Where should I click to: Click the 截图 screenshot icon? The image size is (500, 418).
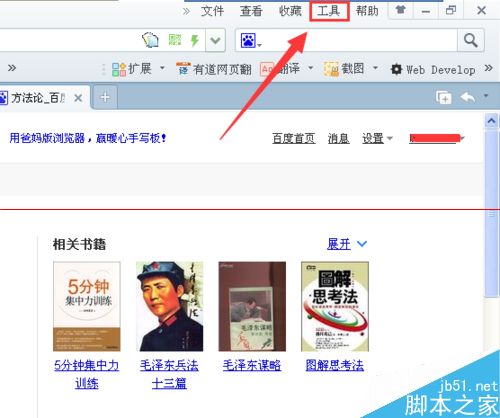tap(331, 69)
